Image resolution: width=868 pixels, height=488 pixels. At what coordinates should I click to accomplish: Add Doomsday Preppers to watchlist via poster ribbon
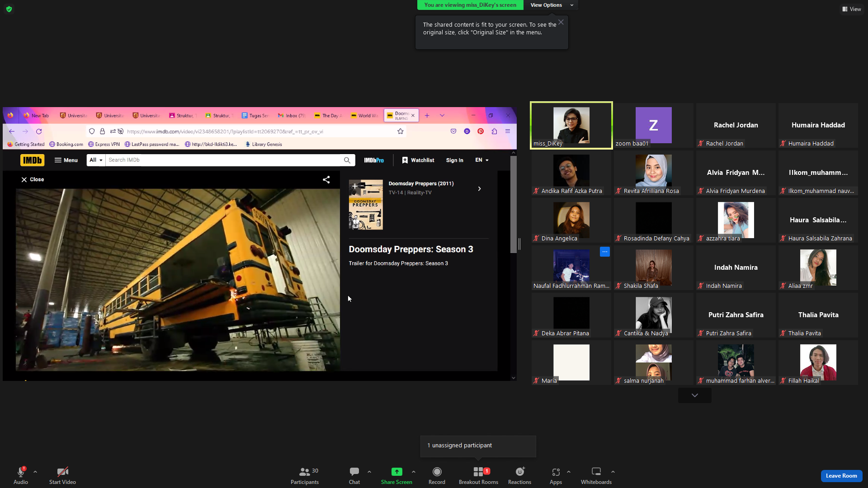tap(355, 186)
